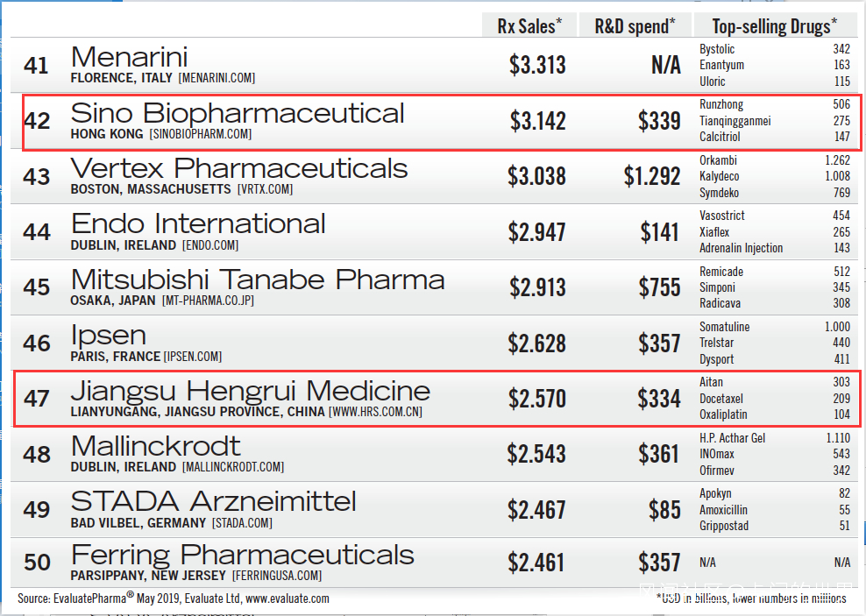Open the FERRINGUSA.COM link
This screenshot has width=866, height=616.
pyautogui.click(x=277, y=577)
